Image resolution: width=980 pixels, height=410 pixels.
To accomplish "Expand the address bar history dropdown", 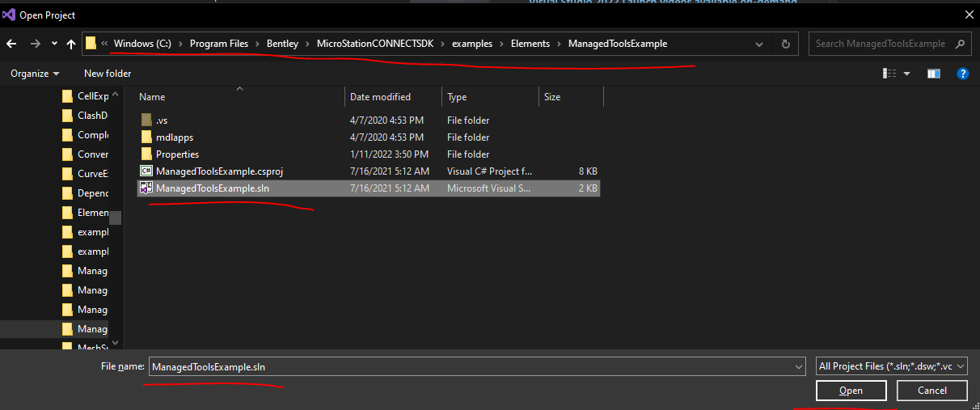I will pos(759,44).
